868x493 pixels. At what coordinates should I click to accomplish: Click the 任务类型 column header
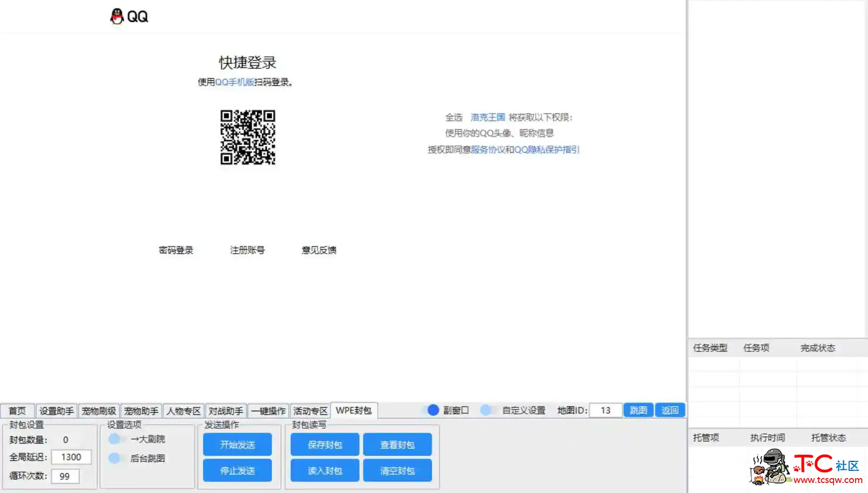[x=710, y=348]
